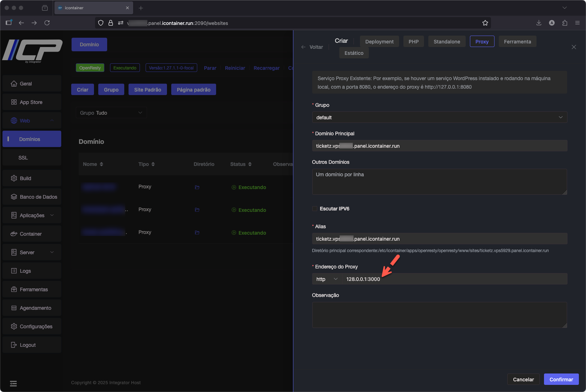Sort the table by the Status column
This screenshot has width=586, height=392.
click(x=241, y=164)
